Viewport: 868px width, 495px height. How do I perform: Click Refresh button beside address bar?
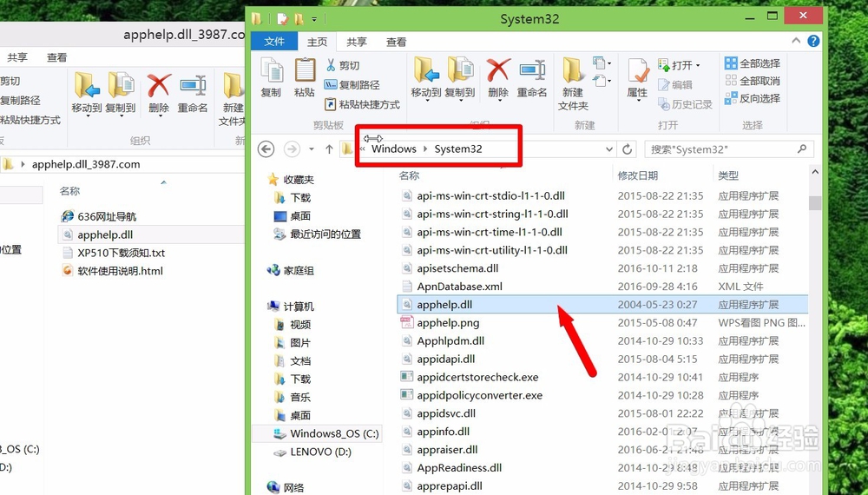628,149
